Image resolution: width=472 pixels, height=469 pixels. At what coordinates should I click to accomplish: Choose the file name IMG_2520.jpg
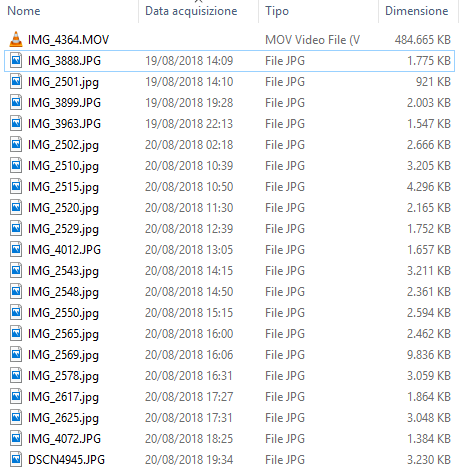click(x=63, y=208)
